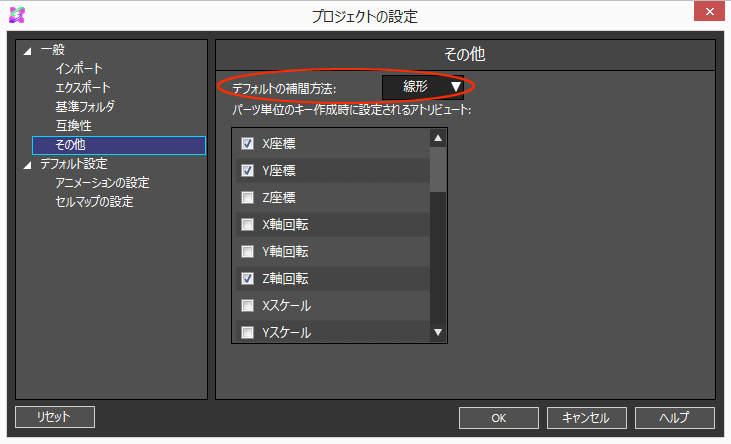Image resolution: width=731 pixels, height=444 pixels.
Task: Select the 一般 tree label
Action: click(53, 50)
